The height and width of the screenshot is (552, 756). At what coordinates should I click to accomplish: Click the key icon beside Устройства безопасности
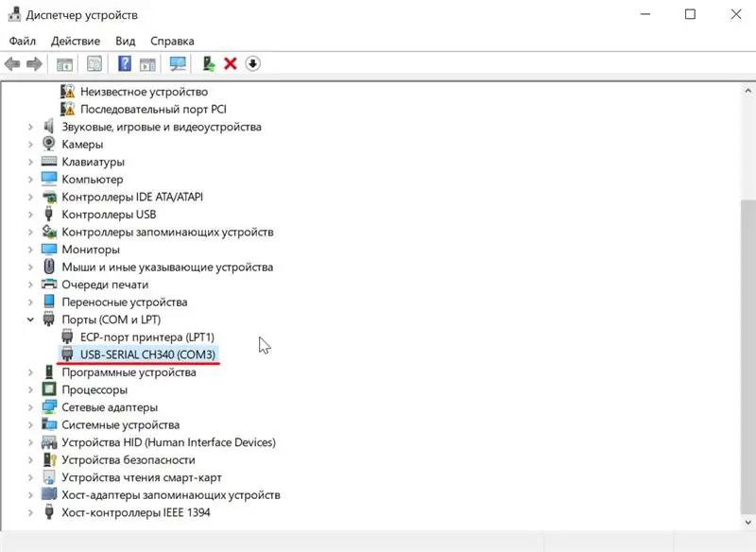pyautogui.click(x=50, y=459)
